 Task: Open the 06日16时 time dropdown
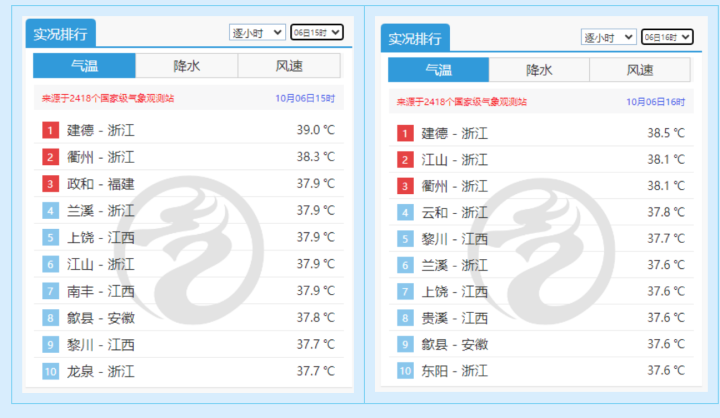tap(668, 37)
